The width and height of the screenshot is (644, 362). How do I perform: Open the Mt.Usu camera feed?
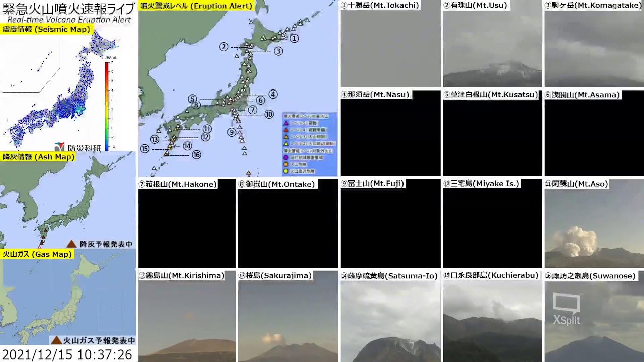point(492,49)
